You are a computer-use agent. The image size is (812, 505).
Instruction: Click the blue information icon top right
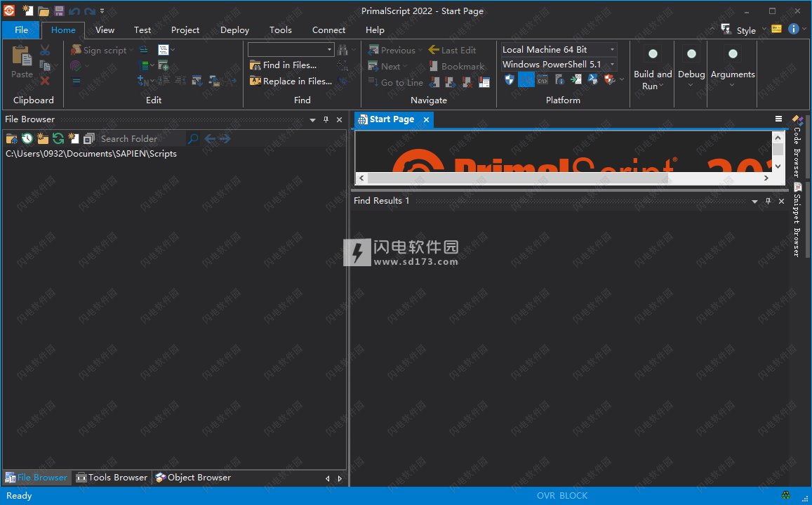pos(793,29)
